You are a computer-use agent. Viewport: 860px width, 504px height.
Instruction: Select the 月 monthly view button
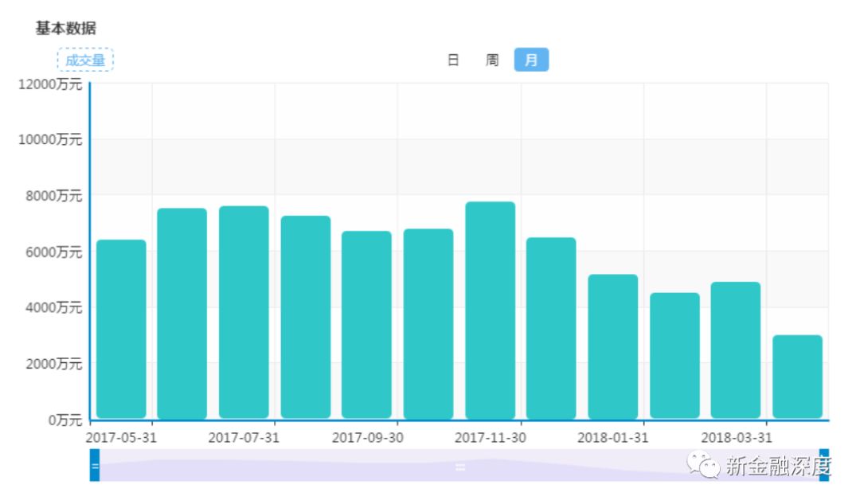pyautogui.click(x=531, y=60)
